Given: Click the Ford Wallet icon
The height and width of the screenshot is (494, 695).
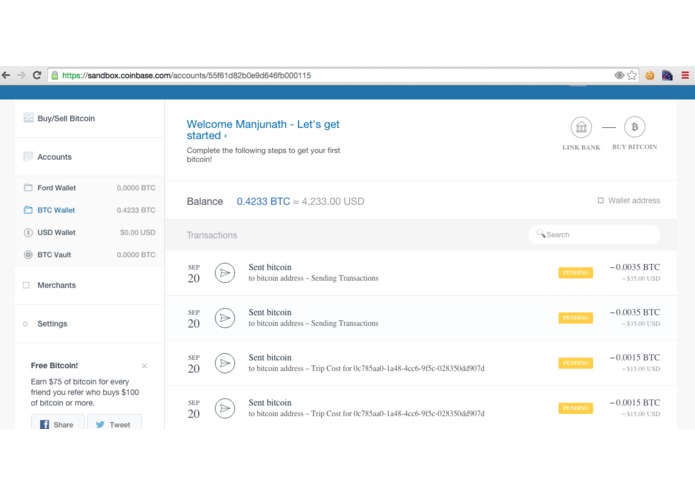Looking at the screenshot, I should click(x=28, y=187).
